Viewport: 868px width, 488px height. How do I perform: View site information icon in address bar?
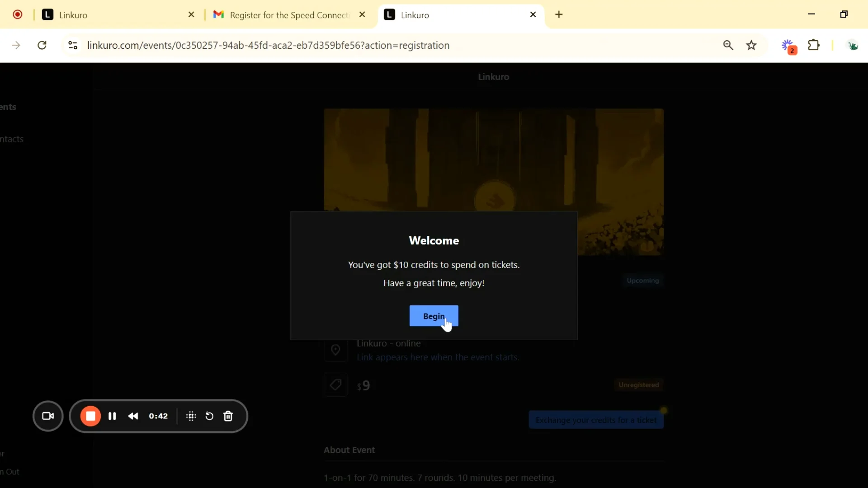pyautogui.click(x=73, y=45)
